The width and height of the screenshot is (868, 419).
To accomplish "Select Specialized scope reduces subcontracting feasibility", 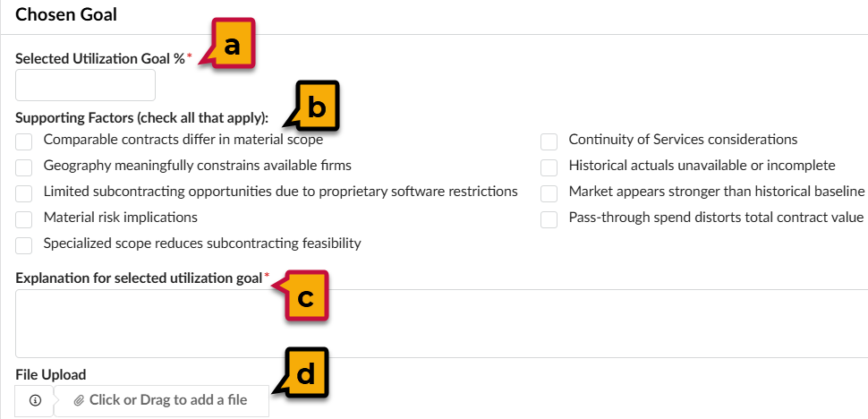I will (24, 245).
